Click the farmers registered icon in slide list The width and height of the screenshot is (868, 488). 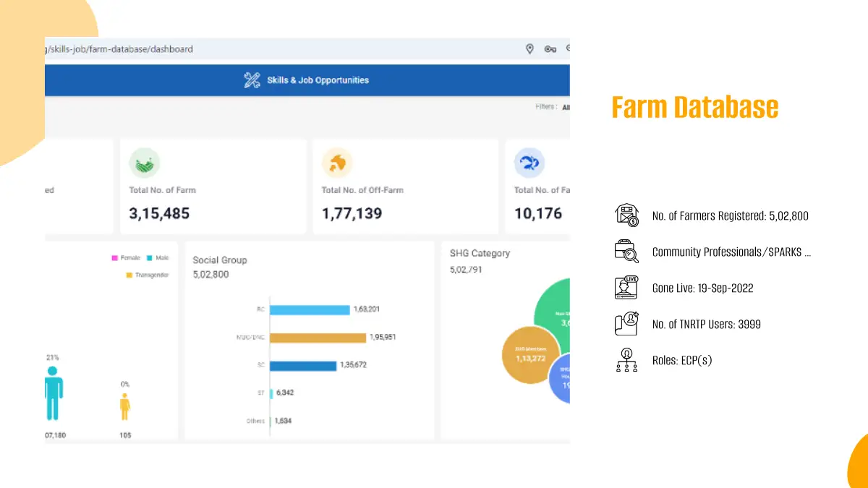626,215
